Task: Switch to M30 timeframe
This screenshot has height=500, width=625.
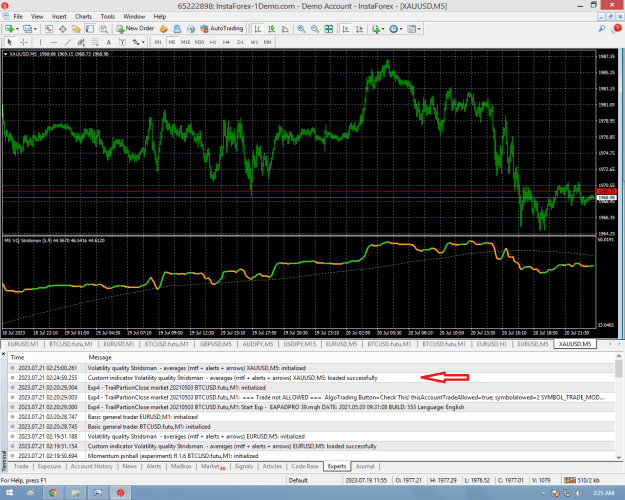Action: click(x=199, y=42)
